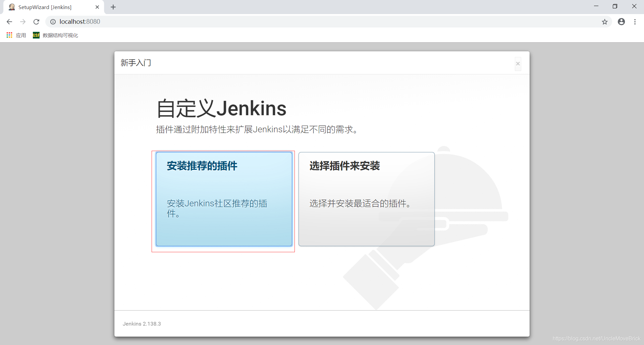The image size is (644, 345).
Task: View site information icon beside the URL
Action: coord(53,22)
